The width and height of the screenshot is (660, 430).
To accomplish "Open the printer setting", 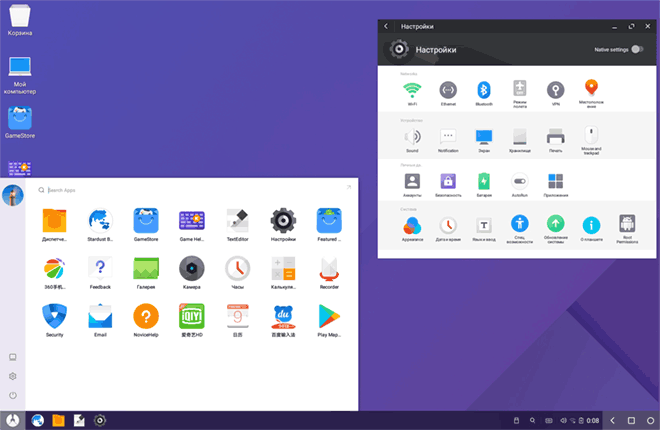I will tap(556, 140).
